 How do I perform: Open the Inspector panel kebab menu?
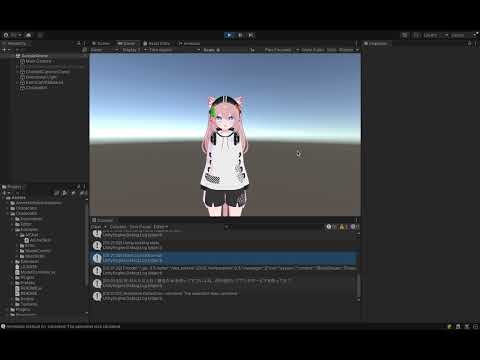point(476,43)
